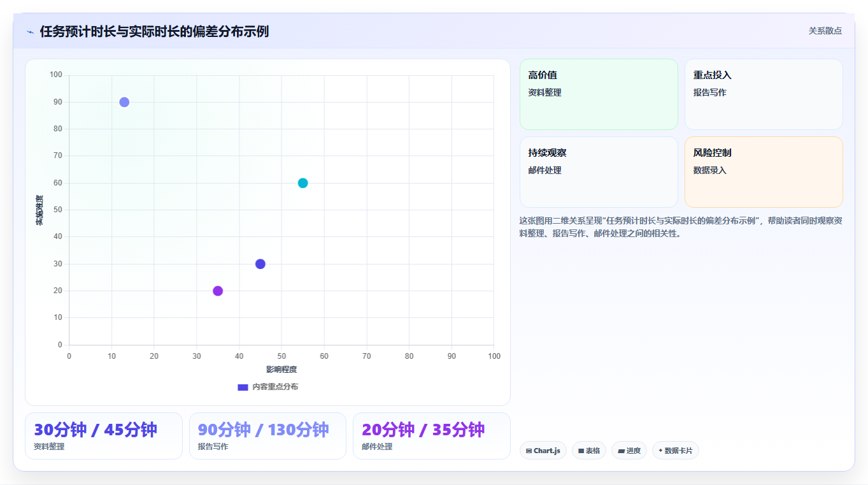Click the 内容重点分布 legend label
Image resolution: width=868 pixels, height=485 pixels.
click(275, 387)
